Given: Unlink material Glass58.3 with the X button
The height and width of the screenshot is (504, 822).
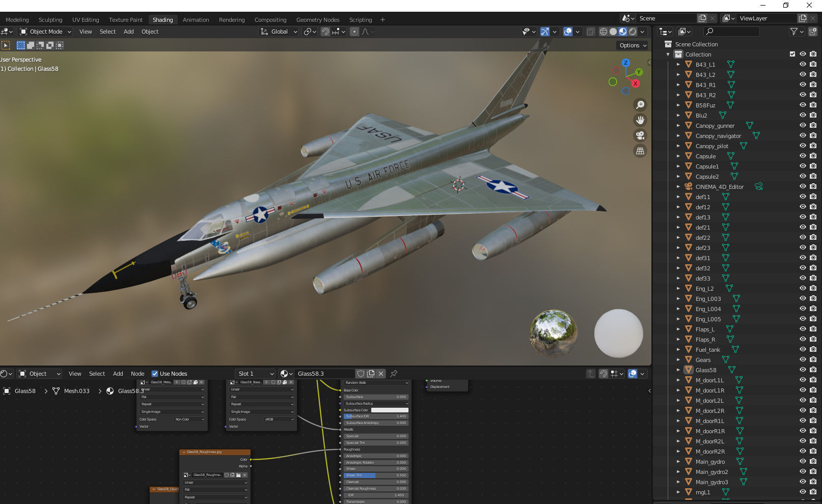Looking at the screenshot, I should (x=381, y=374).
